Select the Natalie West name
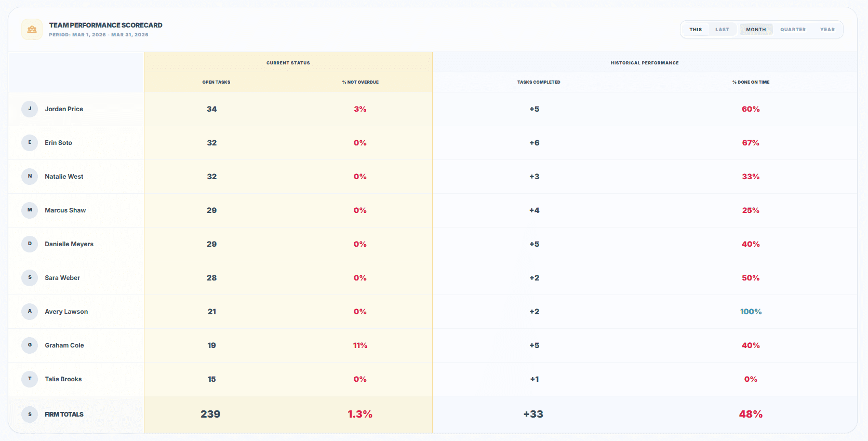868x441 pixels. [x=64, y=177]
